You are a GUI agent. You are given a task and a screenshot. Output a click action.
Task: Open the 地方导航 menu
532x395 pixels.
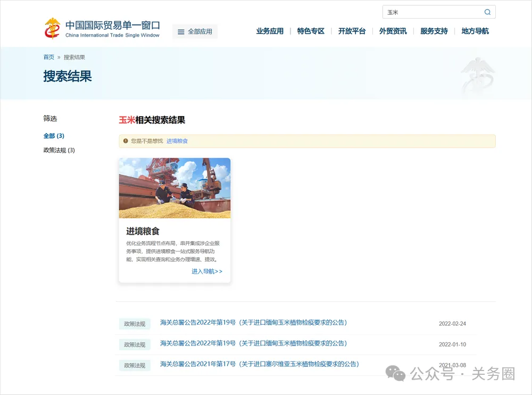click(x=475, y=31)
